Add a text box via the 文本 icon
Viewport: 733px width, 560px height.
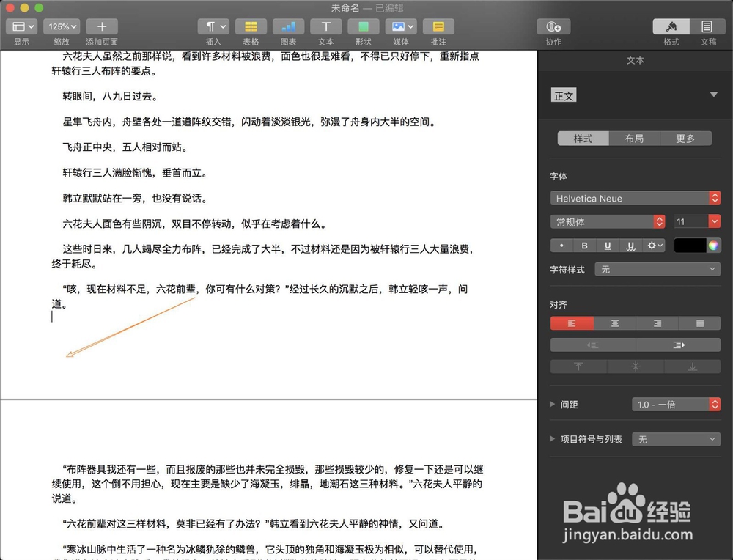coord(325,28)
